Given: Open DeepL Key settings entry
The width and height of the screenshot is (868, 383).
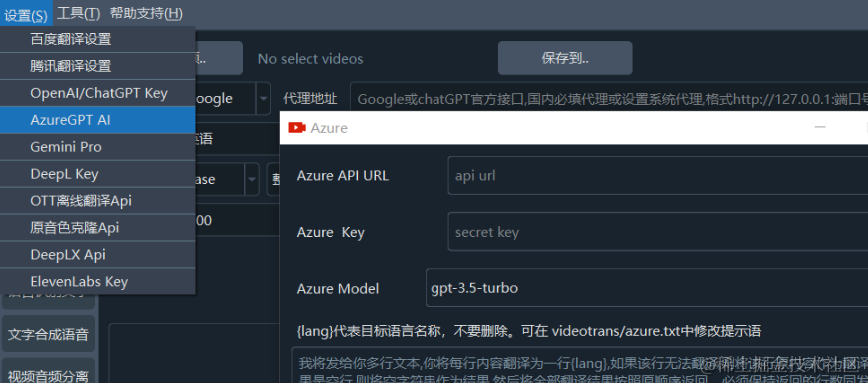Looking at the screenshot, I should click(x=98, y=174).
